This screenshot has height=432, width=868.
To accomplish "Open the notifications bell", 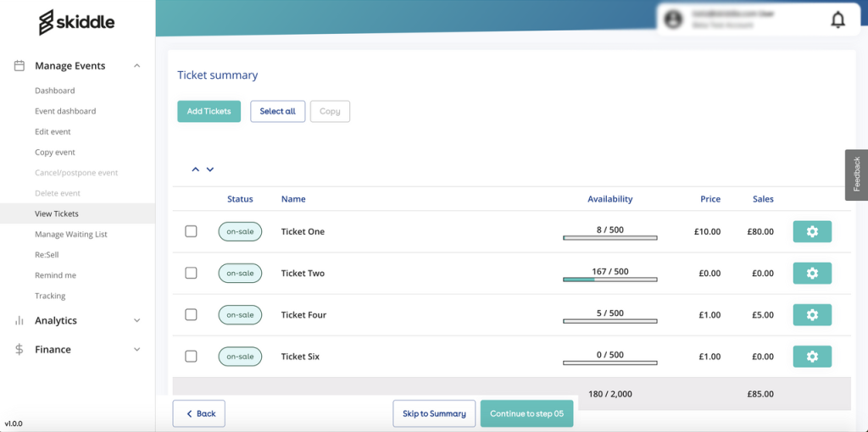I will tap(837, 19).
